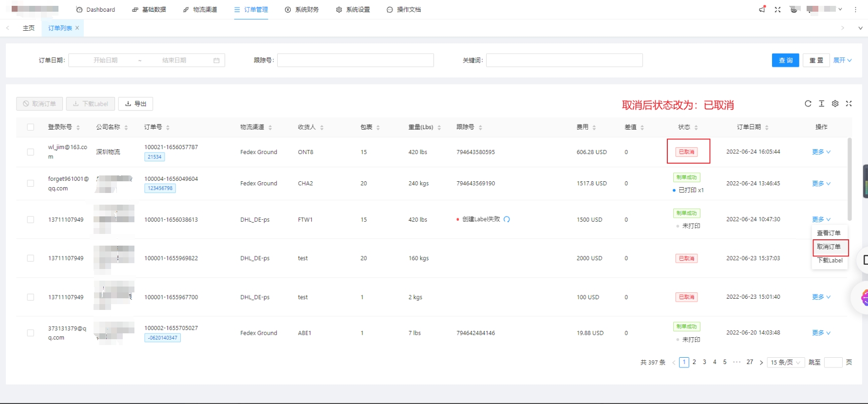Open the 基础数据 menu

tap(149, 10)
